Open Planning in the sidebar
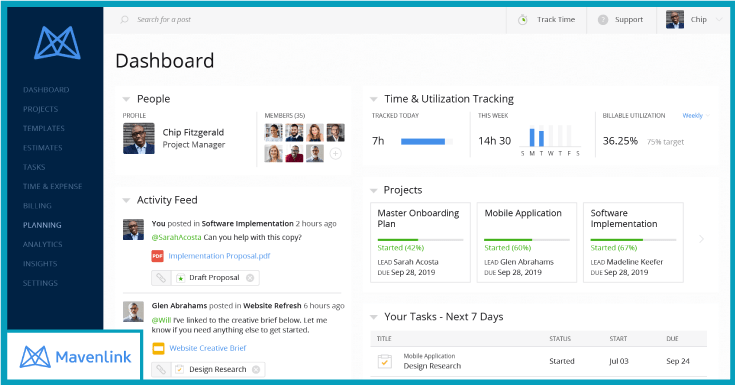Screen dimensions: 735x385 click(x=42, y=225)
